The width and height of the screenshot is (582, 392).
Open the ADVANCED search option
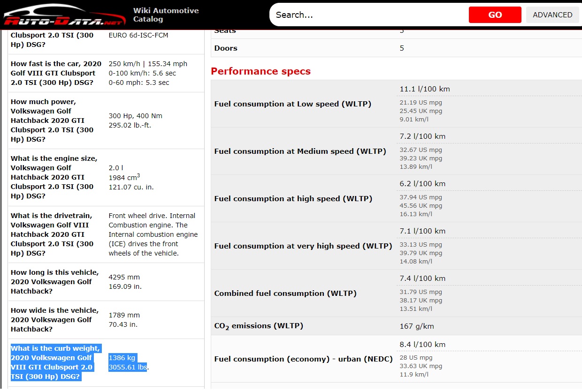[552, 15]
